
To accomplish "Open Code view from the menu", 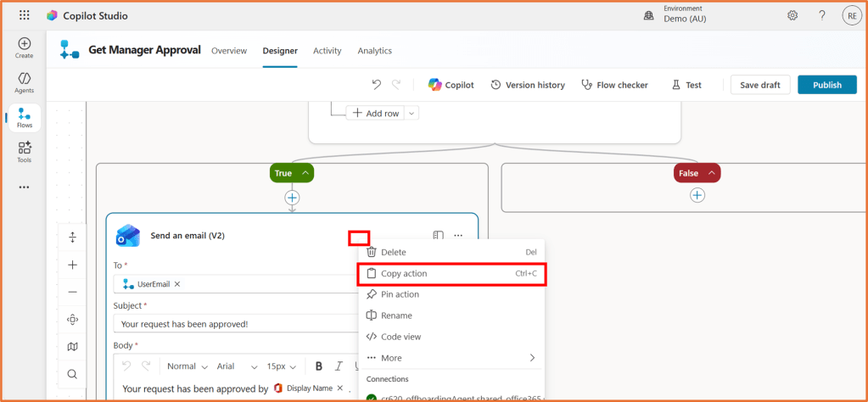I will tap(451, 337).
